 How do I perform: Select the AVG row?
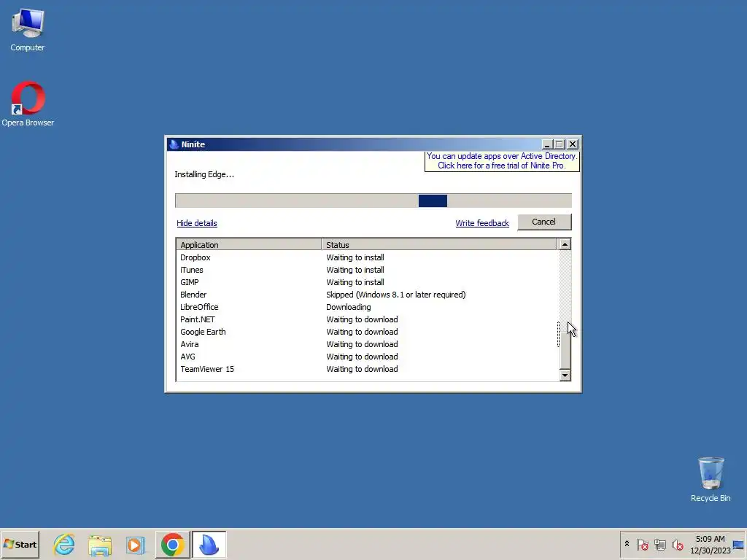[366, 357]
